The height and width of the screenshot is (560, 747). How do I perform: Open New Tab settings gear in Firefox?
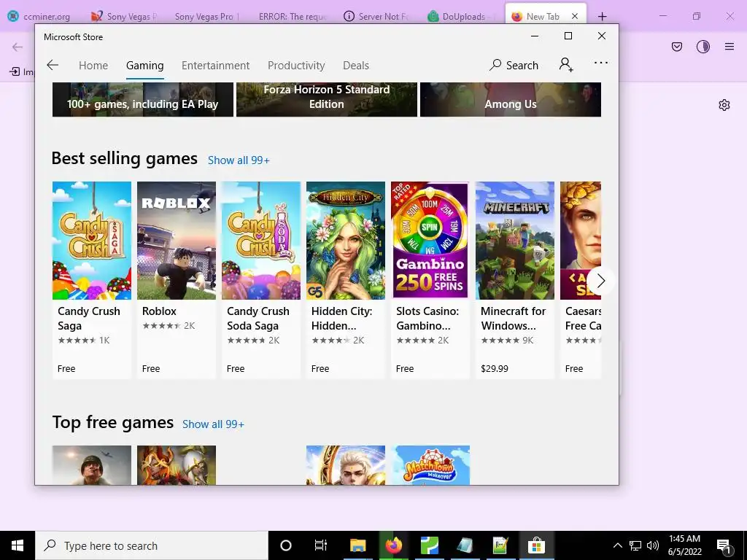point(724,105)
